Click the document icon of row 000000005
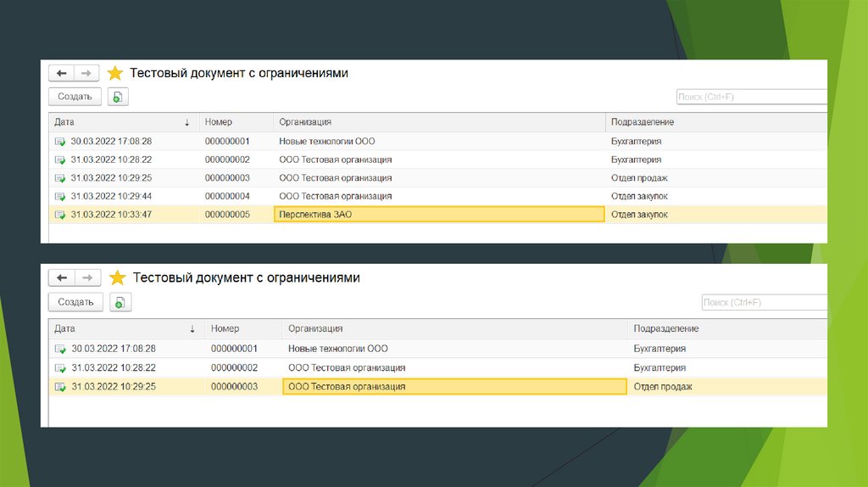Image resolution: width=868 pixels, height=487 pixels. [x=60, y=215]
